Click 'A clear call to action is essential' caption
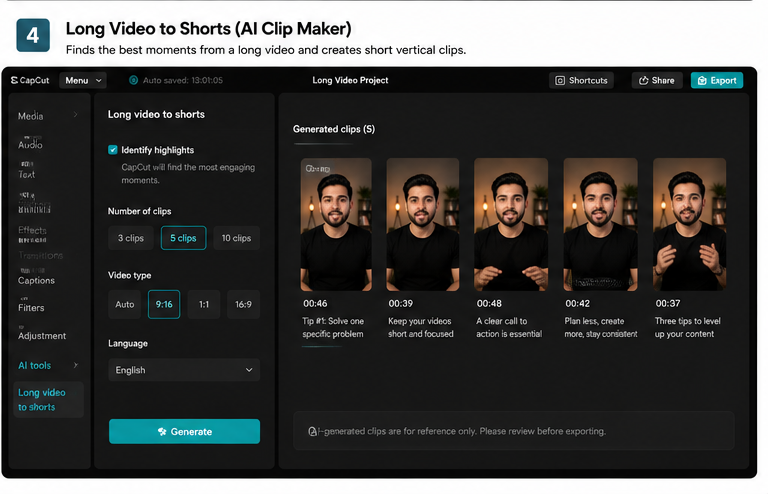 (509, 328)
